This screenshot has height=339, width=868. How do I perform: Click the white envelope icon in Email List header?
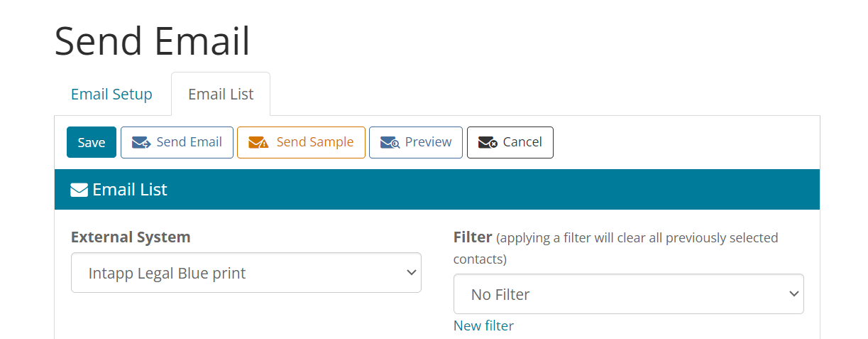[79, 190]
